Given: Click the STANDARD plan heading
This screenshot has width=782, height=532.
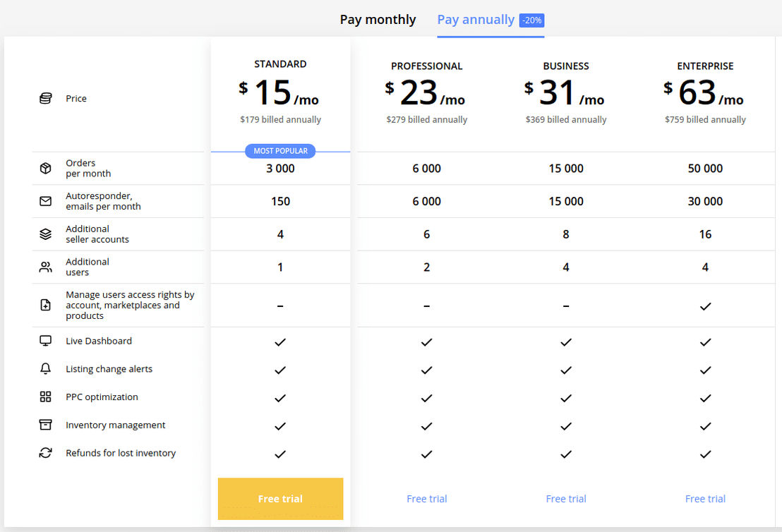Looking at the screenshot, I should (280, 64).
